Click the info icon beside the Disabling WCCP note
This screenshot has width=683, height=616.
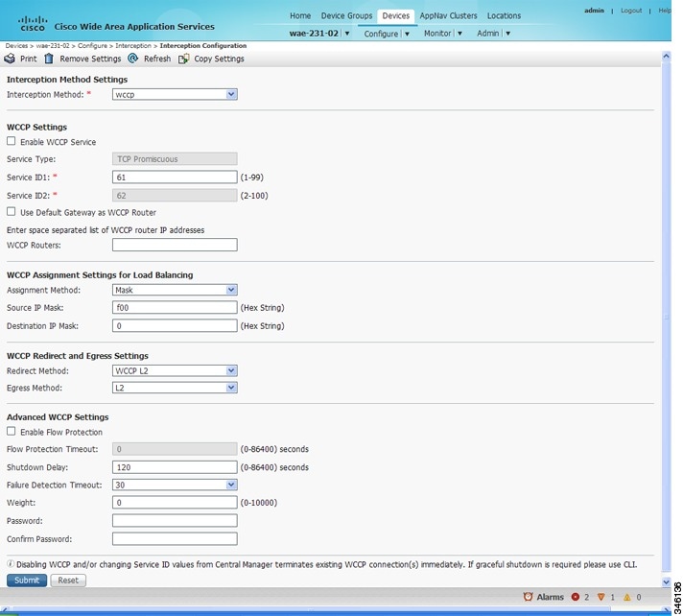[x=11, y=564]
